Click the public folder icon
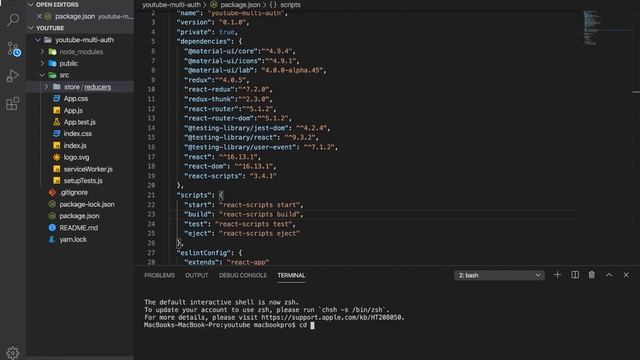Screen dimensions: 640x360 (x=52, y=63)
